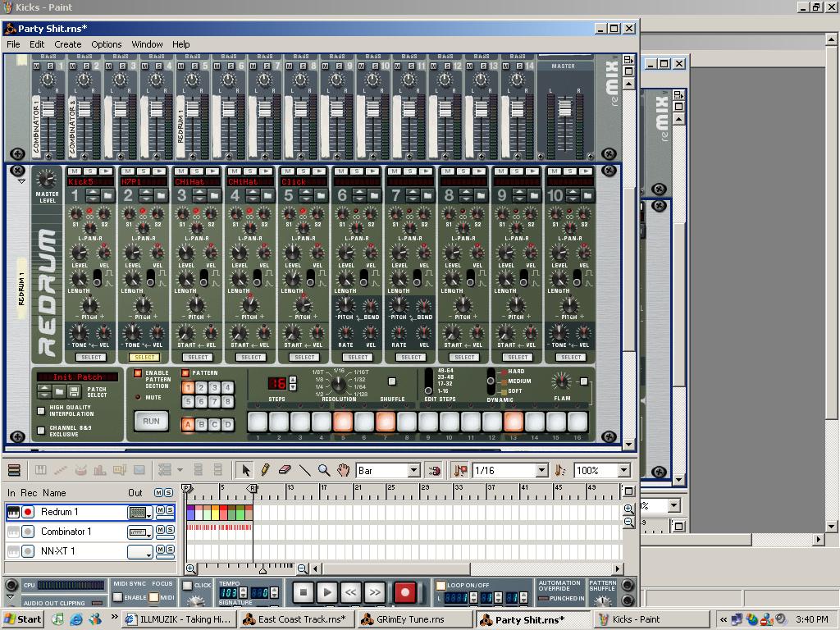Viewport: 840px width, 630px height.
Task: Click the sequencer vertical zoom-in magnifier
Action: (629, 509)
